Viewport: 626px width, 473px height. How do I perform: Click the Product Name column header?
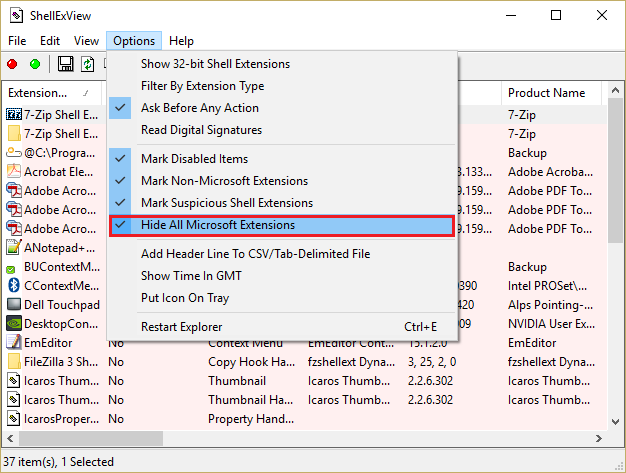click(x=546, y=93)
